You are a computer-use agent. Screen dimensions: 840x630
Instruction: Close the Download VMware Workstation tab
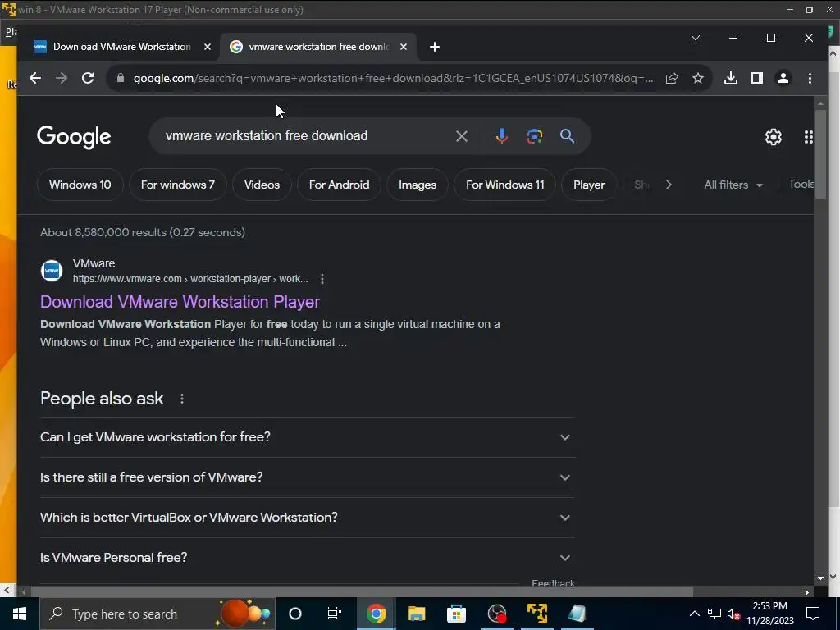pyautogui.click(x=208, y=47)
